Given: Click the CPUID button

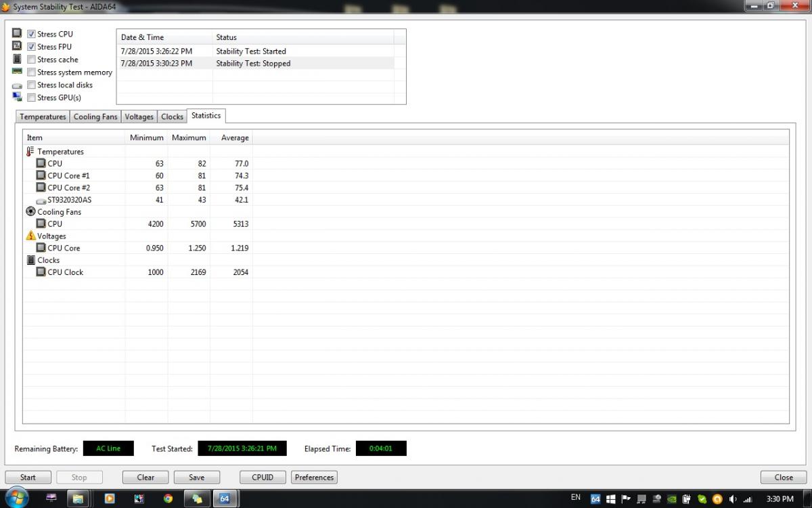Looking at the screenshot, I should click(x=263, y=477).
